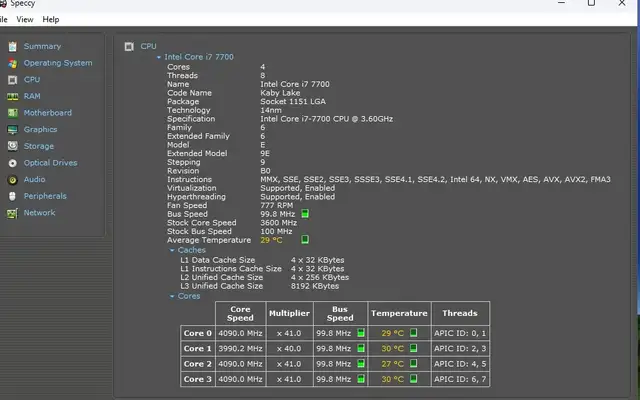Click the Optical Drives disc icon
Screen dimensions: 640x400
click(x=13, y=163)
